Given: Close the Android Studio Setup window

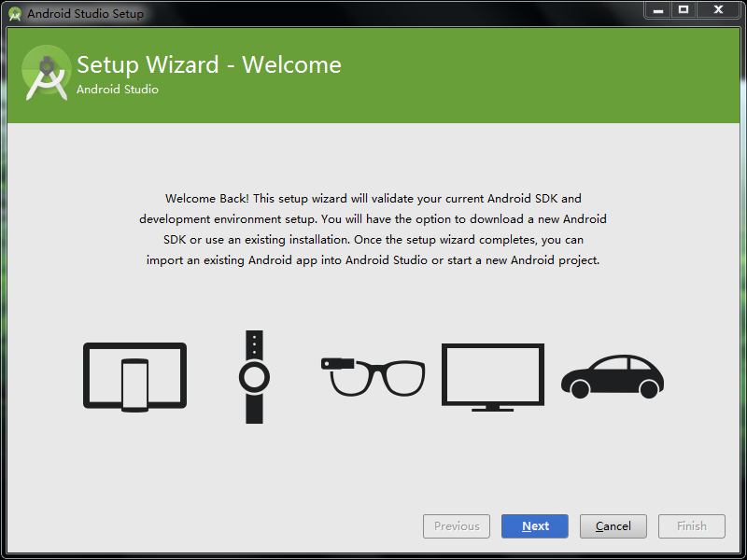Looking at the screenshot, I should 718,9.
